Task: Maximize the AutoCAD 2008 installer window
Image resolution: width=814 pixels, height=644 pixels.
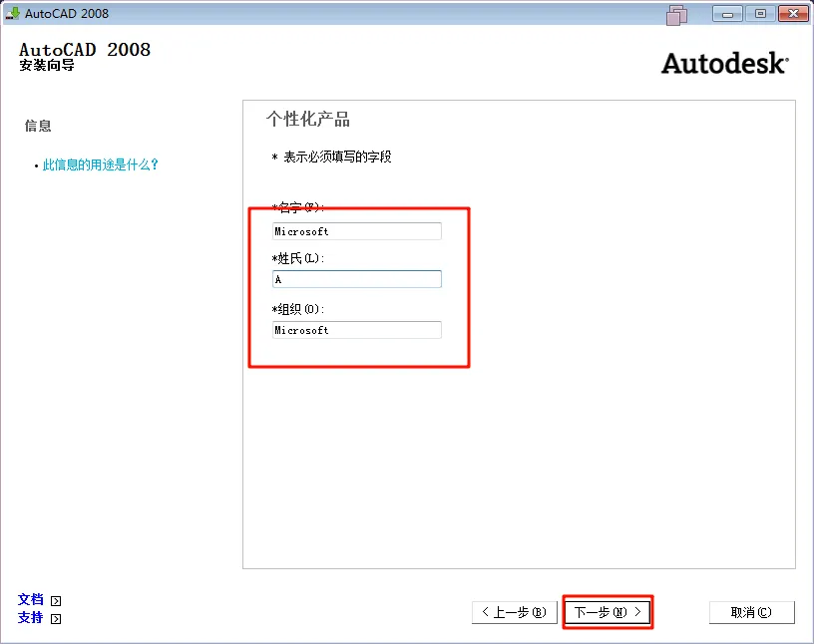Action: (760, 14)
